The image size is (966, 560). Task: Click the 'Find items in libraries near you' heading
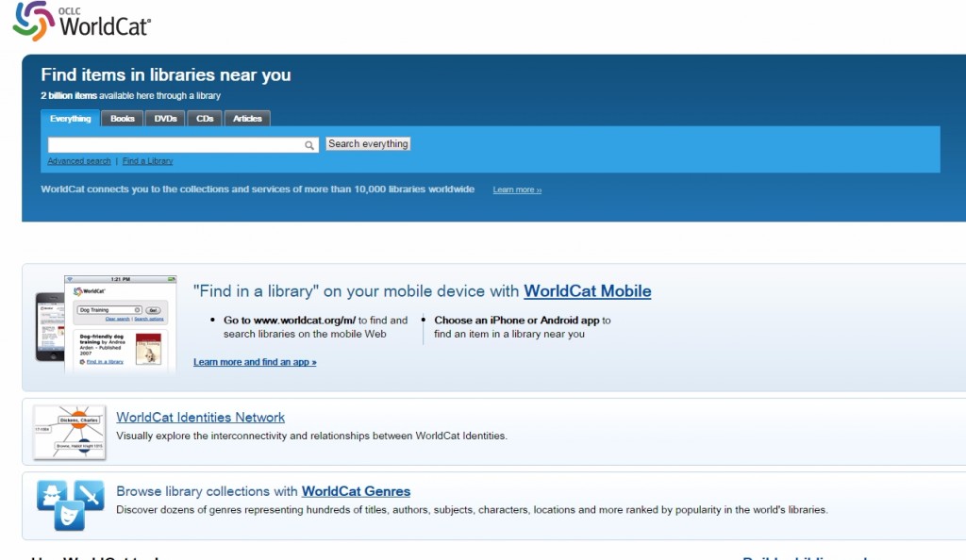(166, 74)
